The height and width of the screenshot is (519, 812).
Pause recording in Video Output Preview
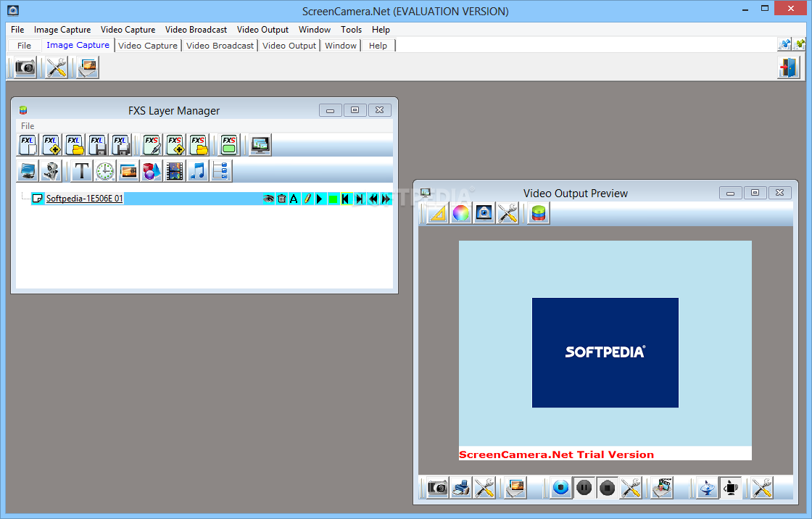tap(584, 487)
